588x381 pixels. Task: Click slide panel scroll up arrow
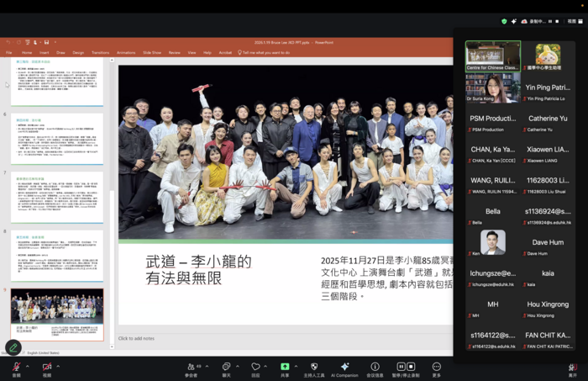coord(112,60)
